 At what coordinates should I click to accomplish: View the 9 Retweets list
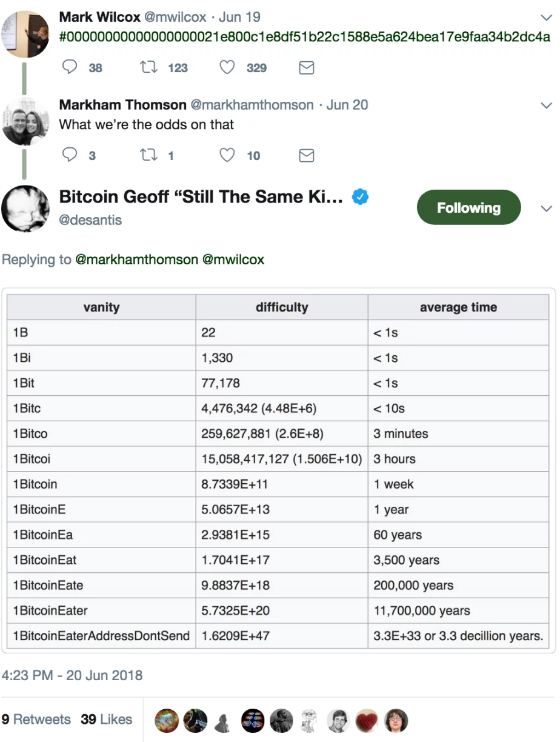pyautogui.click(x=36, y=720)
